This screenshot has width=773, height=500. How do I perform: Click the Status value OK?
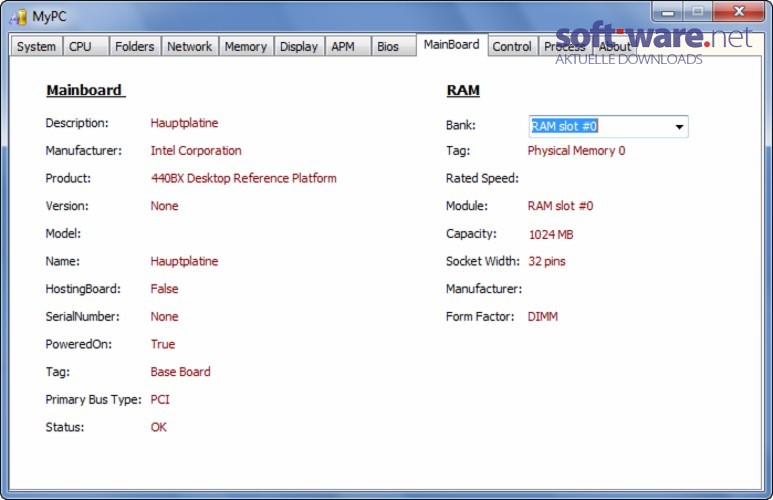coord(158,427)
